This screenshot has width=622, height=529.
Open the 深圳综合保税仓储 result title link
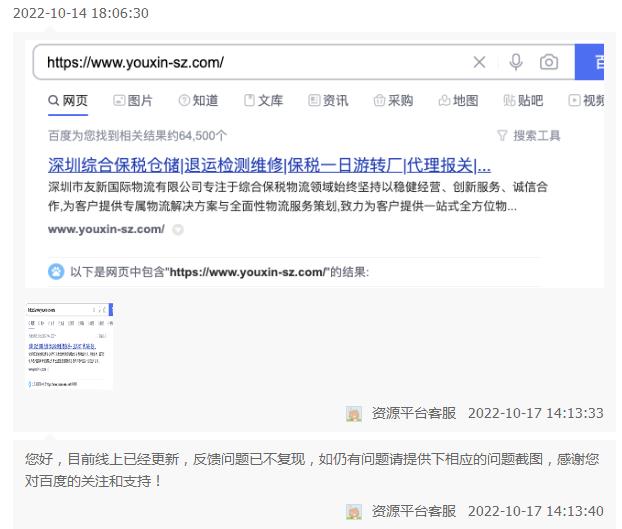click(269, 165)
